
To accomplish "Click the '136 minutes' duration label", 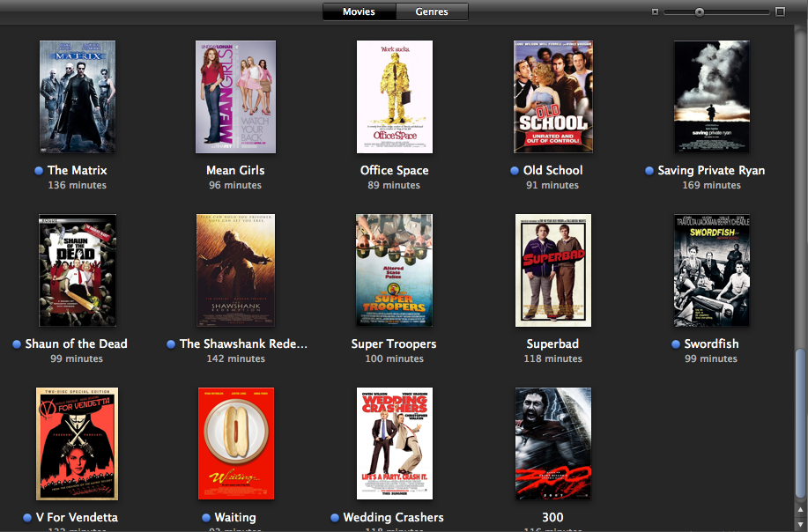I will coord(78,185).
